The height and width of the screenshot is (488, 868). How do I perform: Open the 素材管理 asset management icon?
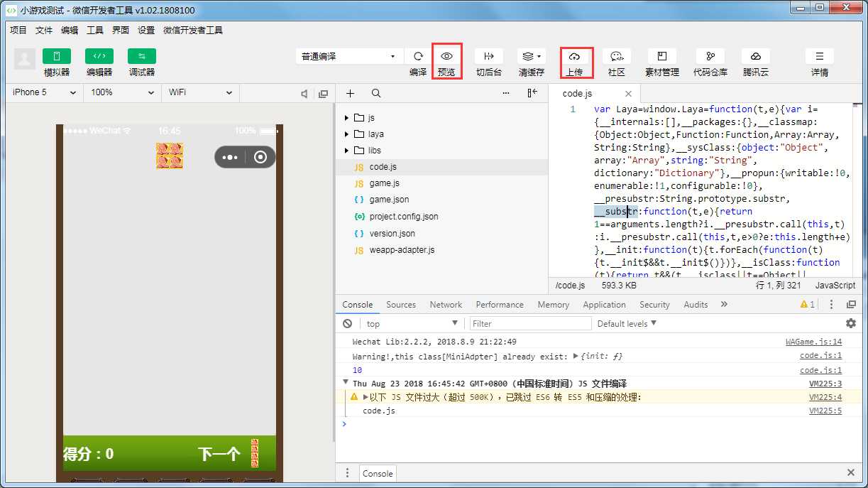[661, 56]
